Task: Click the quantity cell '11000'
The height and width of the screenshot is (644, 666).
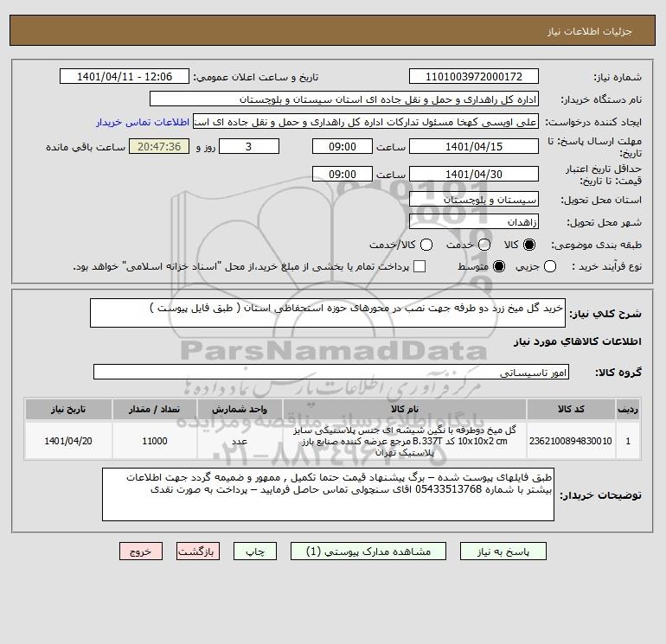Action: point(155,441)
